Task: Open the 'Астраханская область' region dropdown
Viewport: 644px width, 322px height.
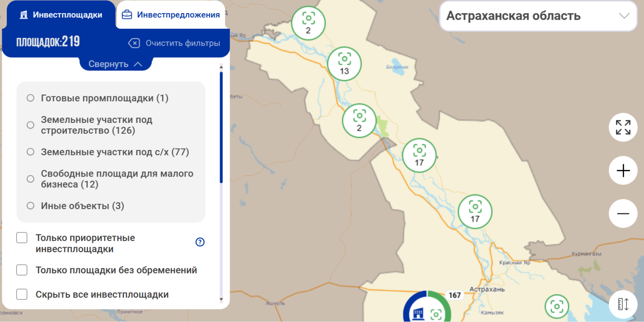Action: [538, 16]
